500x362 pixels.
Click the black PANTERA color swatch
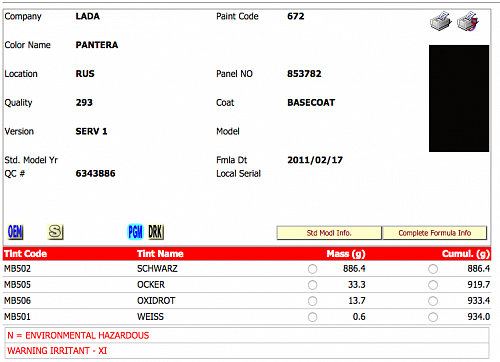coord(459,98)
